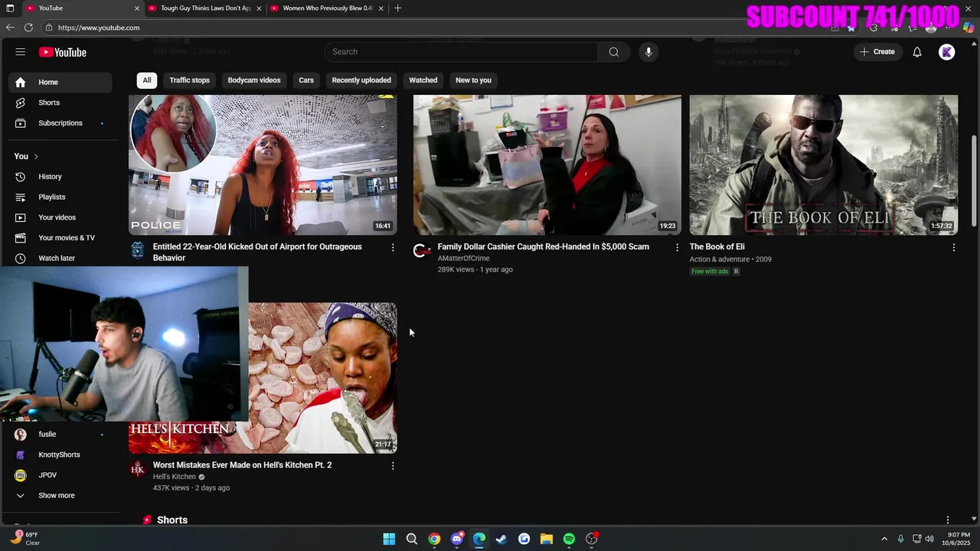Switch to Tough Guy Thinks Laws tab
980x551 pixels.
click(204, 8)
